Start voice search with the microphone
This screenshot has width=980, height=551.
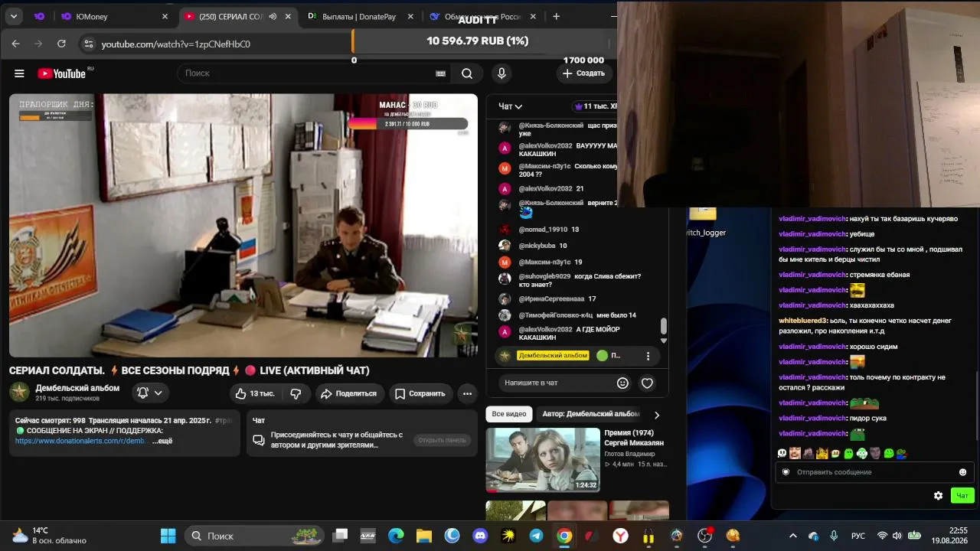(501, 73)
